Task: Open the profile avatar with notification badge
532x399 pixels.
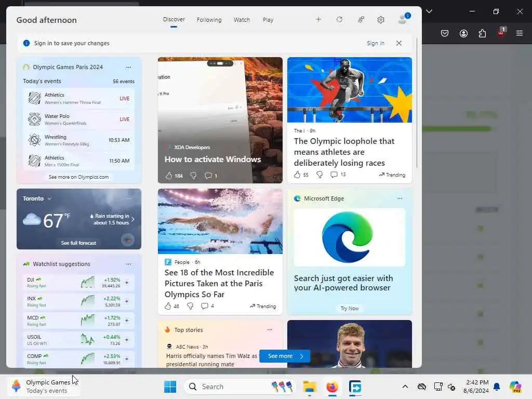Action: click(404, 19)
